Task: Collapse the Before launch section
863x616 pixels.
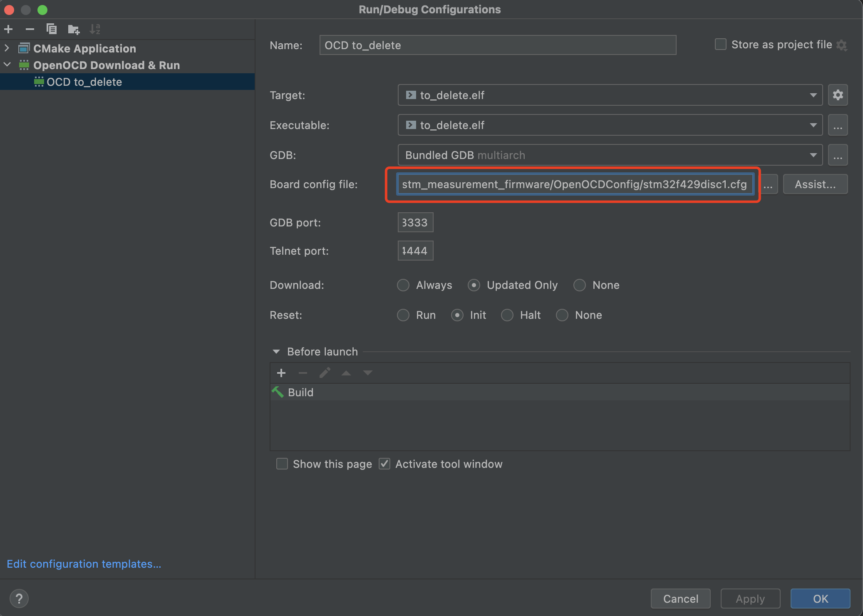Action: (x=276, y=352)
